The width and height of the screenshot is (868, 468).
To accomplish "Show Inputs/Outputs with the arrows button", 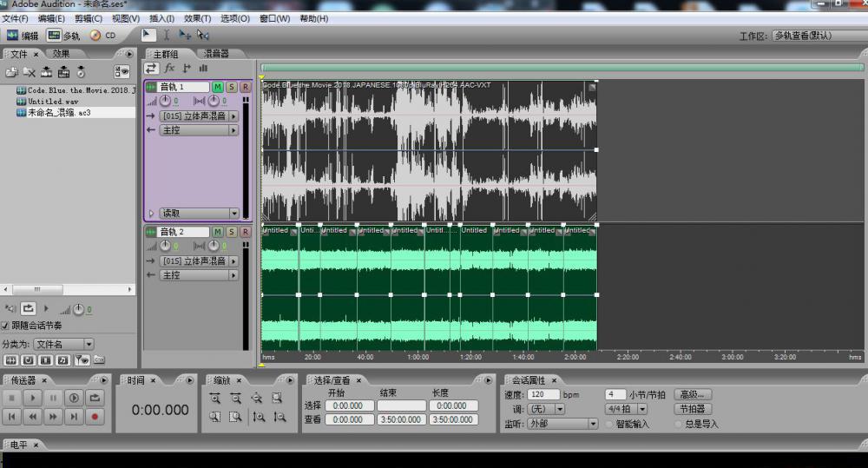I will click(x=151, y=68).
